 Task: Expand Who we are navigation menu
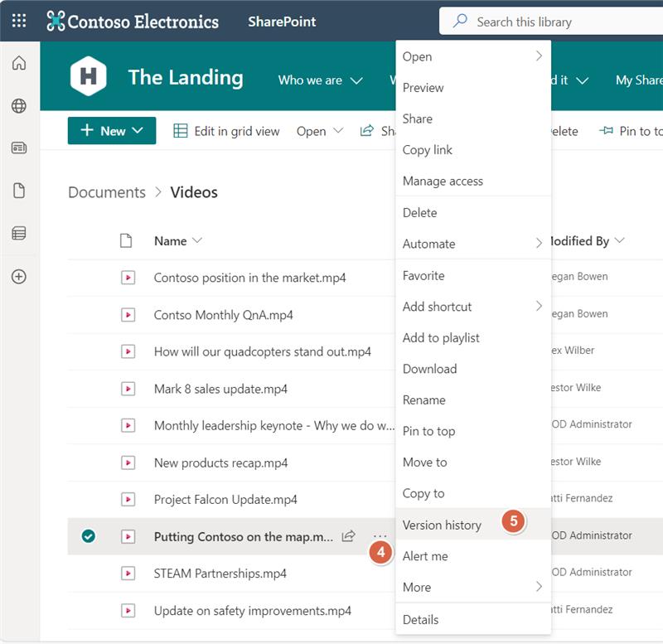point(356,80)
